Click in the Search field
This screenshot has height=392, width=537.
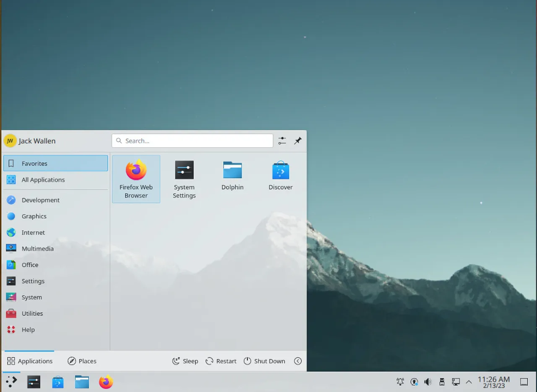[192, 140]
